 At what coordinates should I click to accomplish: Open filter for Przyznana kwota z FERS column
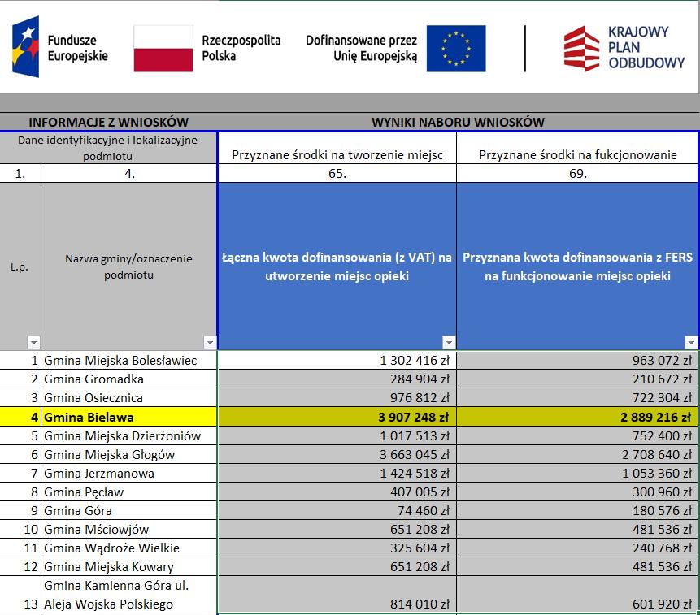tap(691, 343)
